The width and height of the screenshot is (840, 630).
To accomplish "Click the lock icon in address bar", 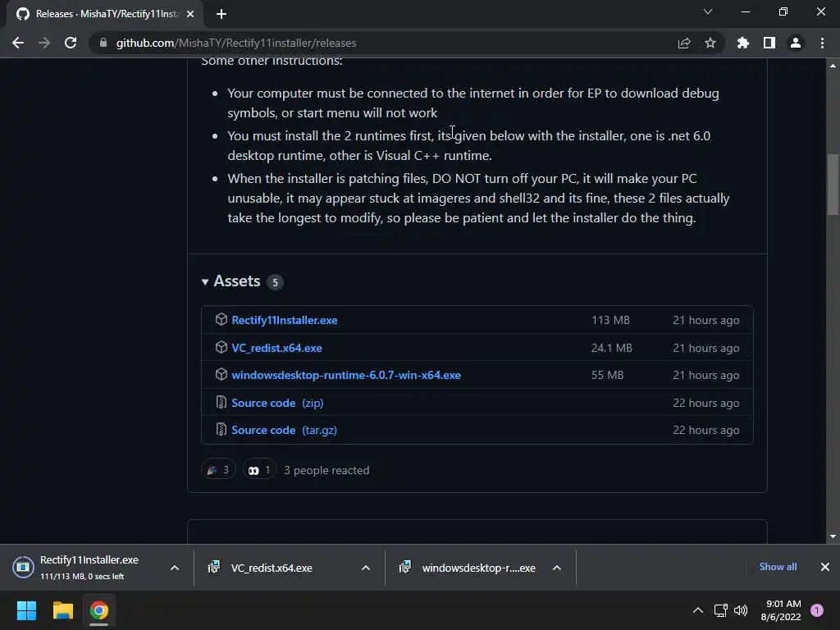I will click(103, 43).
